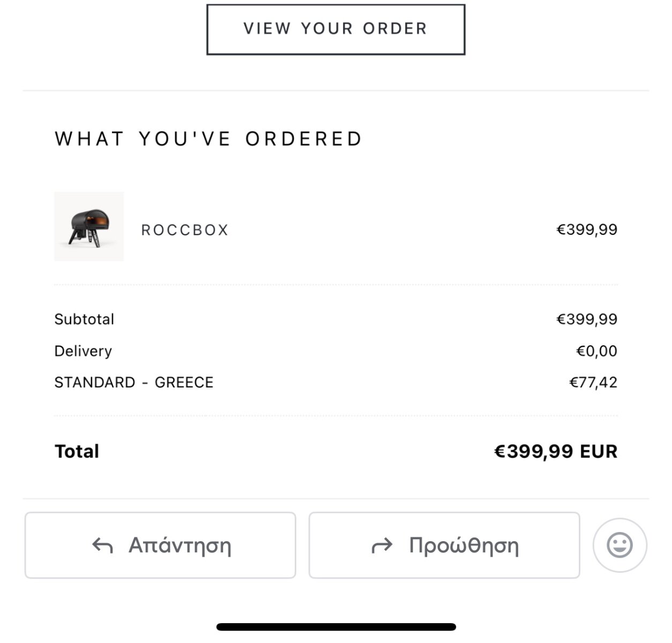Select the total €399,99 EUR
The image size is (672, 643).
coord(556,451)
